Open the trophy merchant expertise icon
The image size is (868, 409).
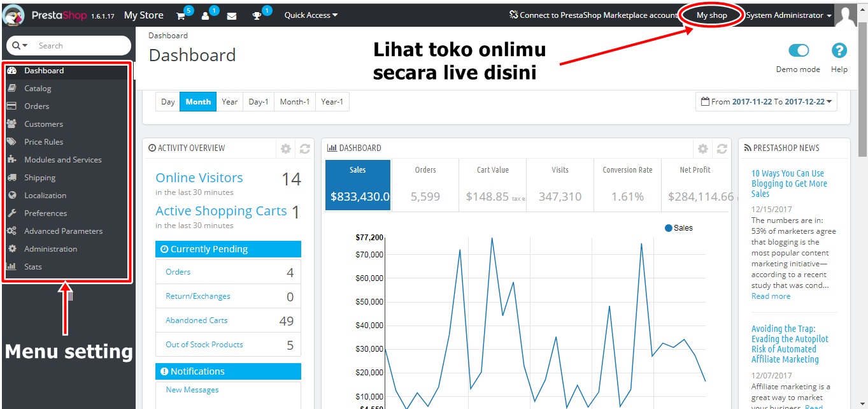coord(257,15)
